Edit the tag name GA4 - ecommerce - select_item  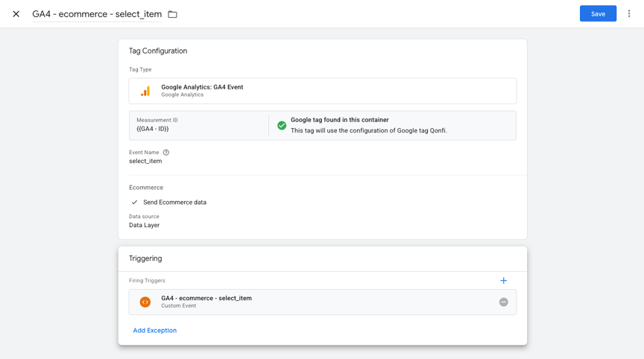(x=97, y=14)
